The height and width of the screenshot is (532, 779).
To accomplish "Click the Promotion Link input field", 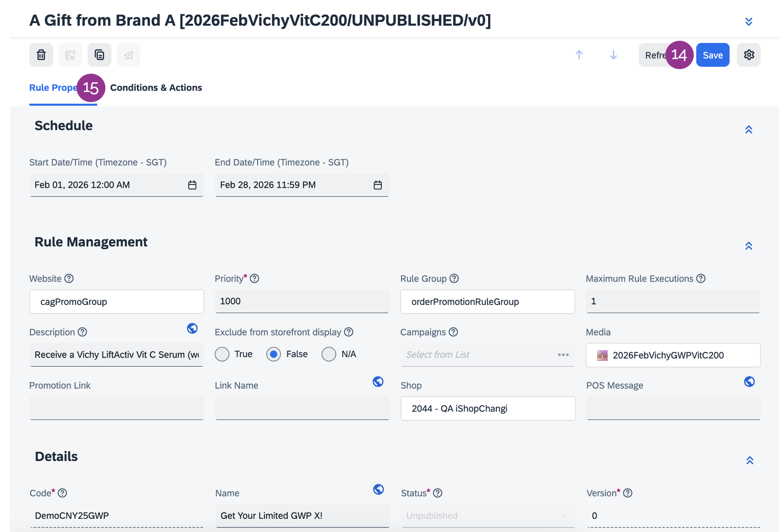I will 116,408.
